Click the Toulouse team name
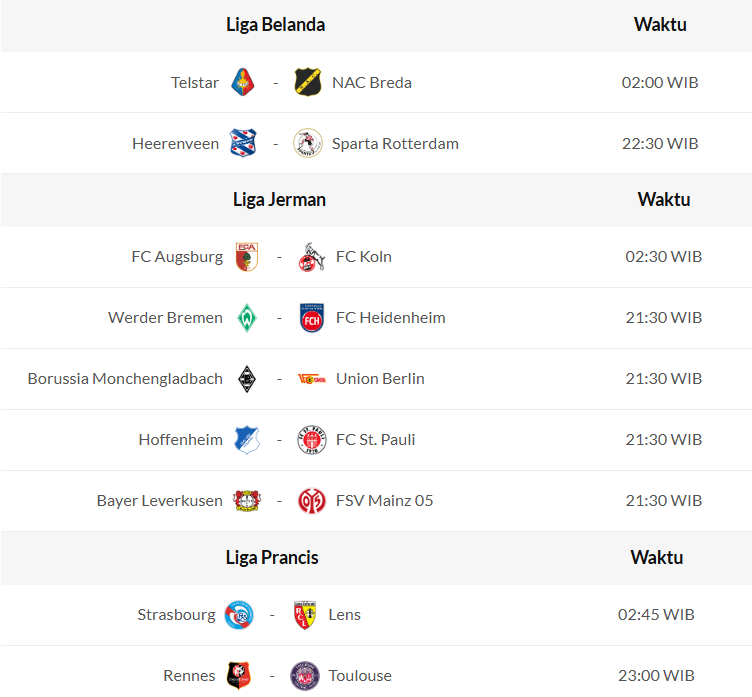The image size is (752, 697). [360, 676]
